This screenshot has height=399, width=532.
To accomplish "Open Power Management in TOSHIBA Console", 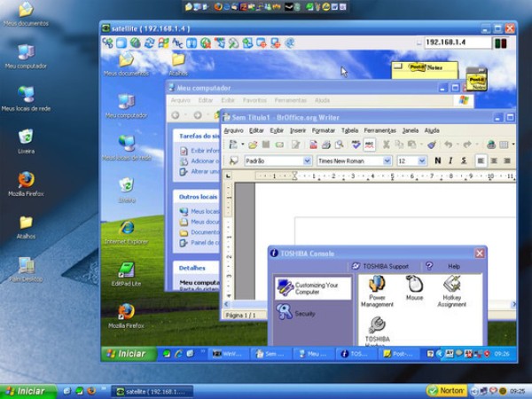I will [377, 290].
